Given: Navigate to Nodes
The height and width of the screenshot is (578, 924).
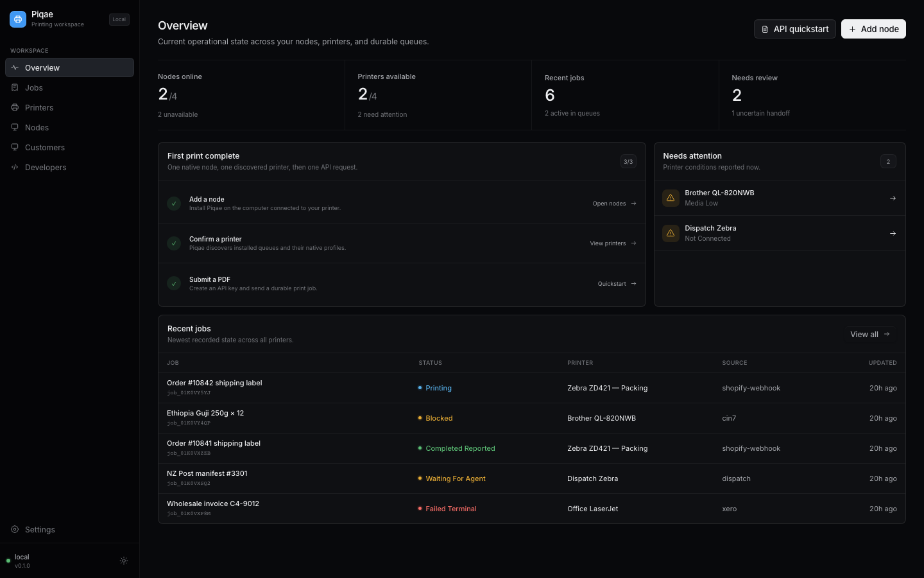Looking at the screenshot, I should (69, 127).
